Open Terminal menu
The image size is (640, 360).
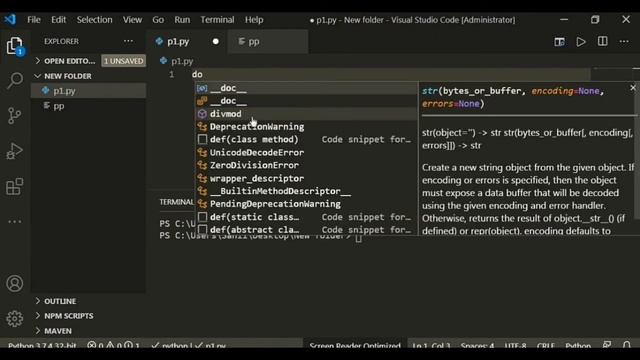[x=217, y=20]
